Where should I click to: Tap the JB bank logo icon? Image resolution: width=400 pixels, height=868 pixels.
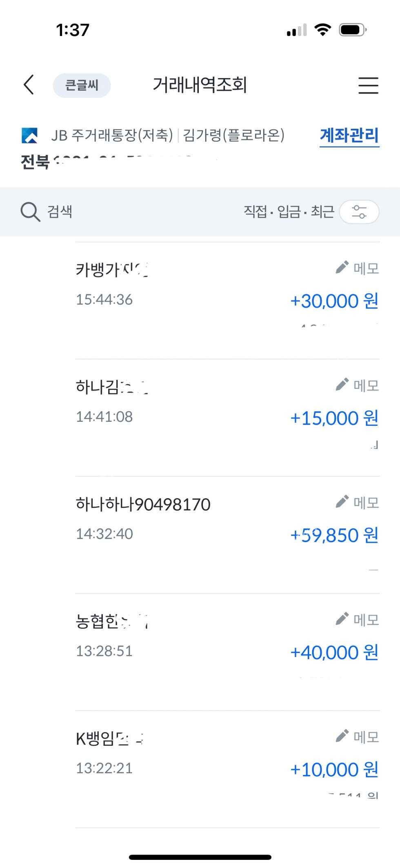30,135
